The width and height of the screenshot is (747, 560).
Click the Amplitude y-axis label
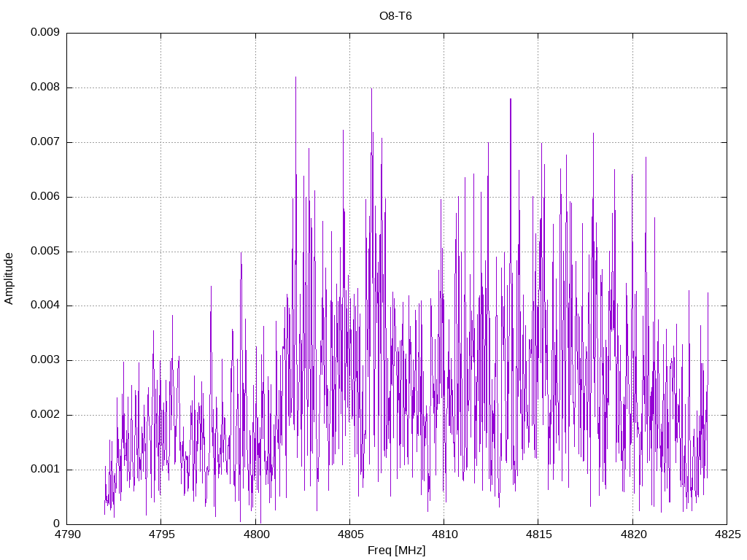[x=9, y=279]
